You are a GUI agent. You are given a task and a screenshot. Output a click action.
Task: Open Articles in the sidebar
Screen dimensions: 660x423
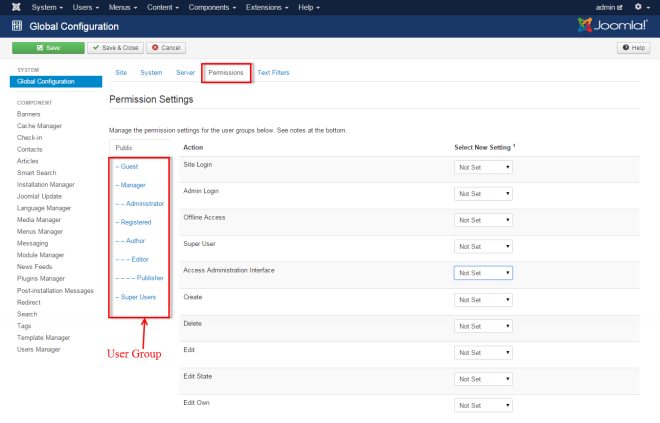click(x=27, y=161)
